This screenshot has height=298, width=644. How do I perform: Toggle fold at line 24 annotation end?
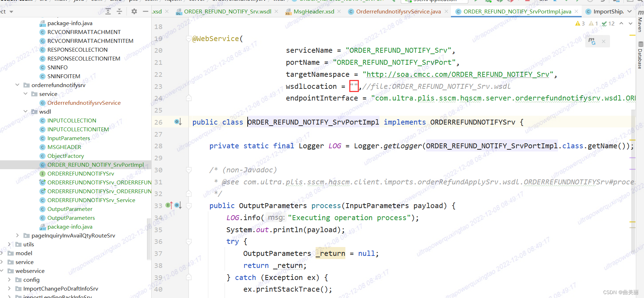click(x=189, y=98)
